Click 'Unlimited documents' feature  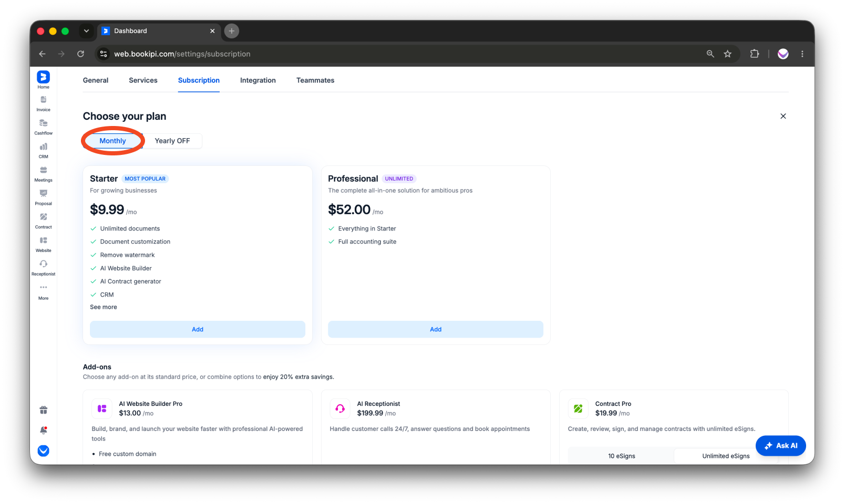(130, 228)
